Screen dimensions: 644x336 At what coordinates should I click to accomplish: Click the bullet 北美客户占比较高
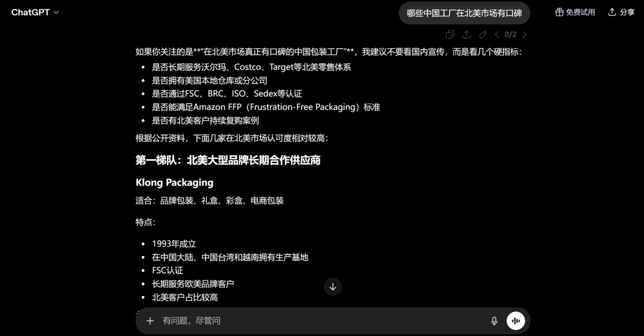[x=185, y=297]
